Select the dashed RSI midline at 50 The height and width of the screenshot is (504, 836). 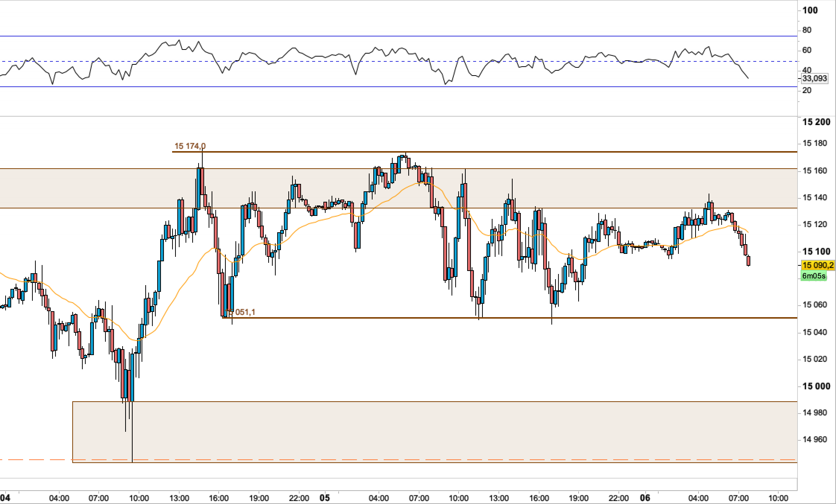click(x=373, y=61)
